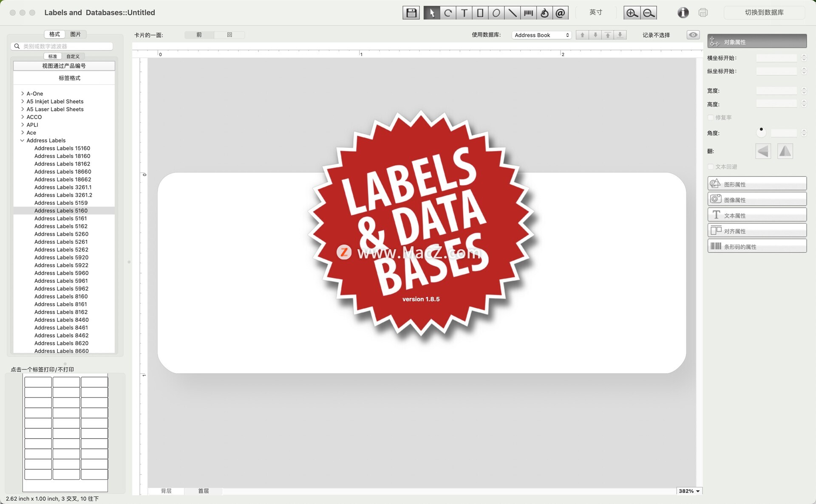This screenshot has width=816, height=504.
Task: Open 对齐属性 panel
Action: point(757,231)
